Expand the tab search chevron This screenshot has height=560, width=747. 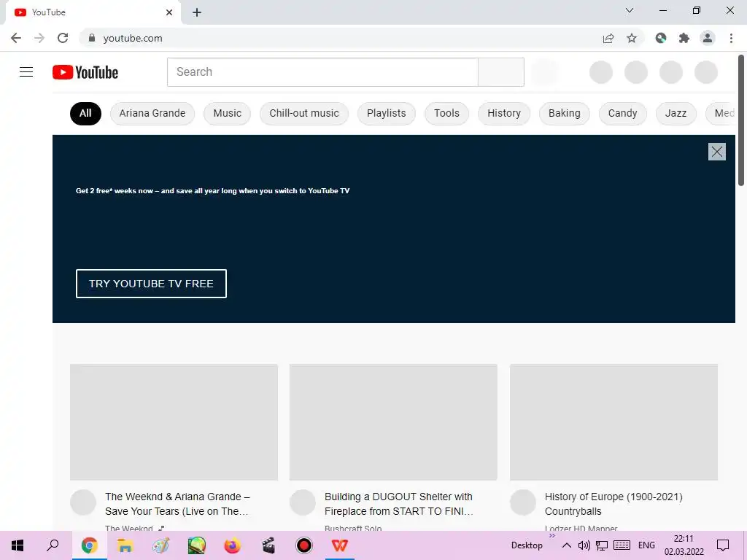click(x=630, y=10)
